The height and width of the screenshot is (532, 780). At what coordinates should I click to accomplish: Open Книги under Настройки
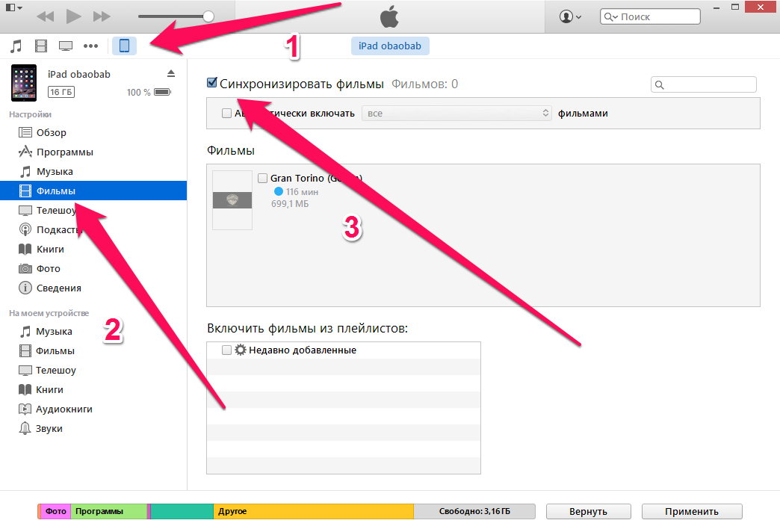click(93, 249)
